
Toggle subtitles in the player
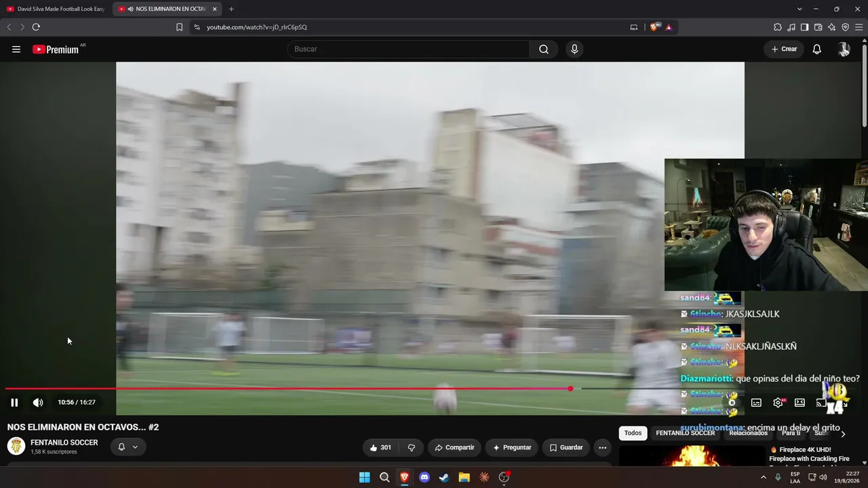point(756,403)
